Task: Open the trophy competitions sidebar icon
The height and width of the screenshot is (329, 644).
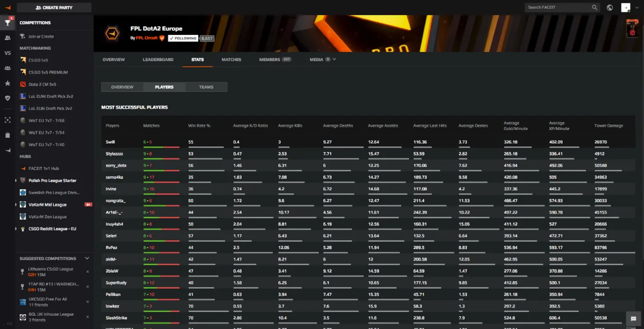Action: [8, 22]
